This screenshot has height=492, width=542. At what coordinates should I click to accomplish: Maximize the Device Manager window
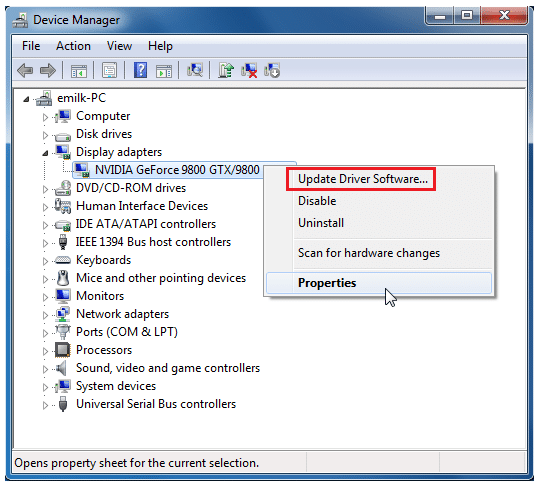(x=467, y=16)
